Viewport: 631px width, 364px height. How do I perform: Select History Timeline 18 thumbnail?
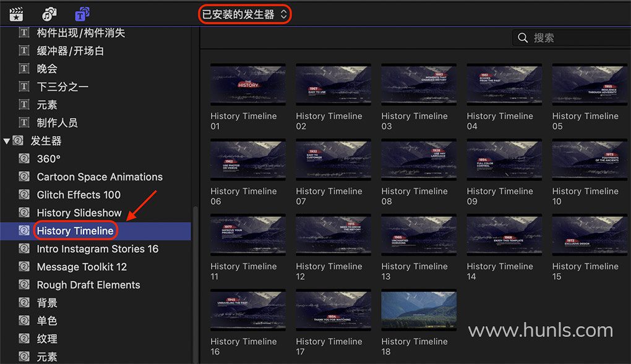click(x=419, y=310)
